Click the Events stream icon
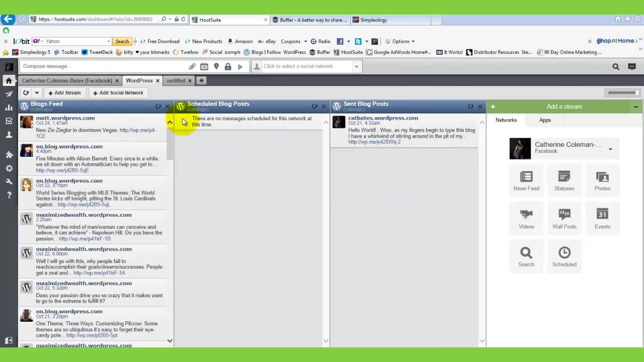 click(602, 219)
